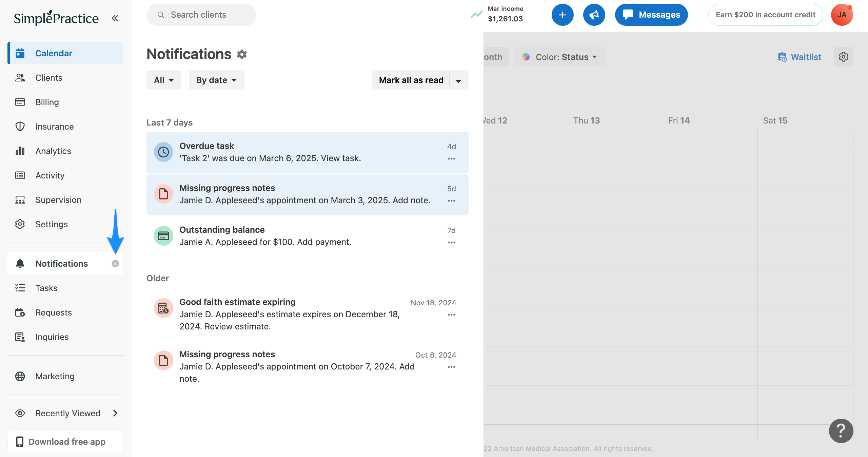The width and height of the screenshot is (868, 457).
Task: Click Sat 15 column header
Action: pos(775,120)
